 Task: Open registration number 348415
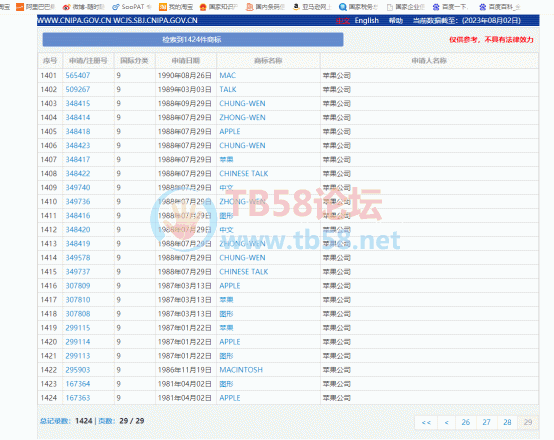78,104
